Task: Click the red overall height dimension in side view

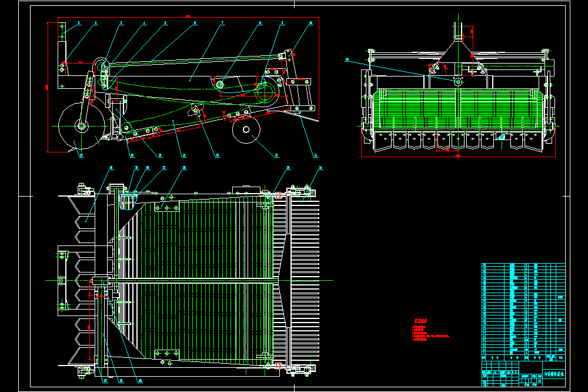Action: coord(48,87)
